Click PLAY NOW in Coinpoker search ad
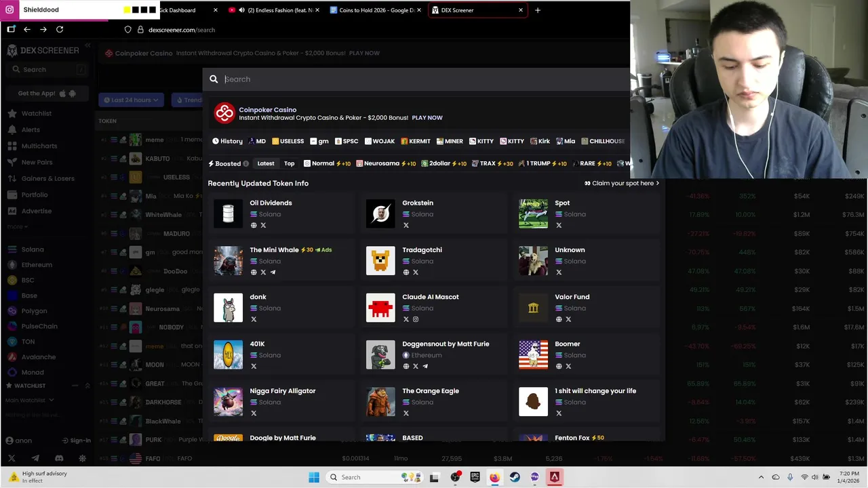Image resolution: width=868 pixels, height=488 pixels. [x=427, y=118]
